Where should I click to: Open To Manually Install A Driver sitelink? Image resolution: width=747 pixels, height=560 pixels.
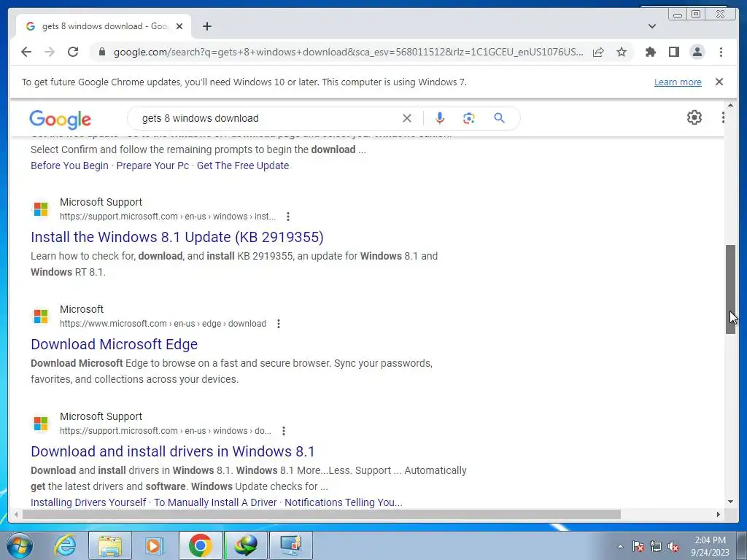[215, 502]
